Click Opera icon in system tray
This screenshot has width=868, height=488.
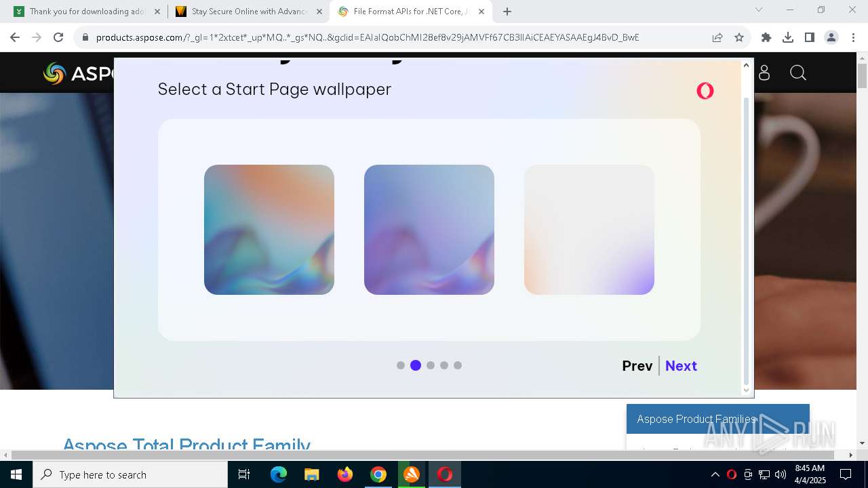(x=731, y=474)
